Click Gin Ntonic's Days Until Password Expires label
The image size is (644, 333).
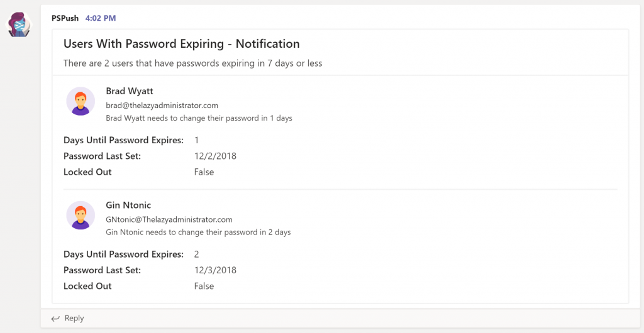point(124,254)
